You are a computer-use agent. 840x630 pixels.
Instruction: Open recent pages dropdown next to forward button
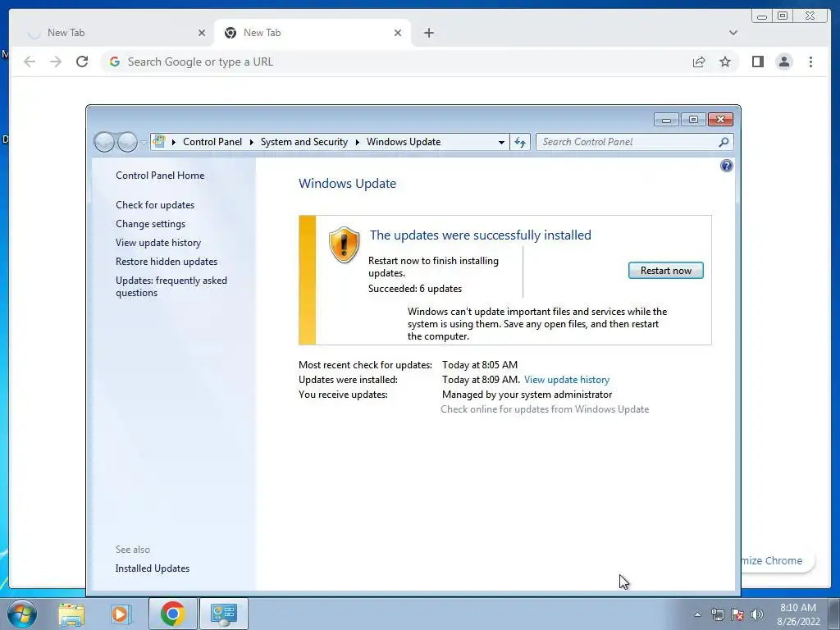pos(144,143)
